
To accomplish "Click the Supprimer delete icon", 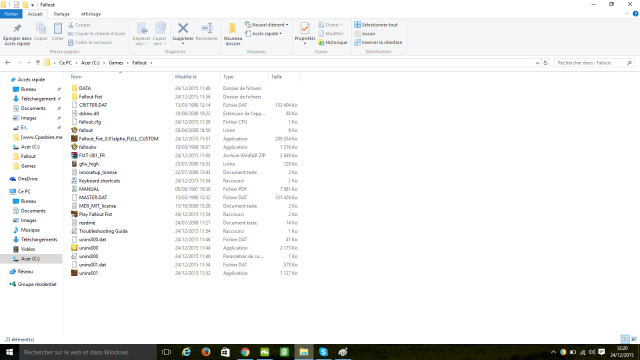I will [183, 28].
